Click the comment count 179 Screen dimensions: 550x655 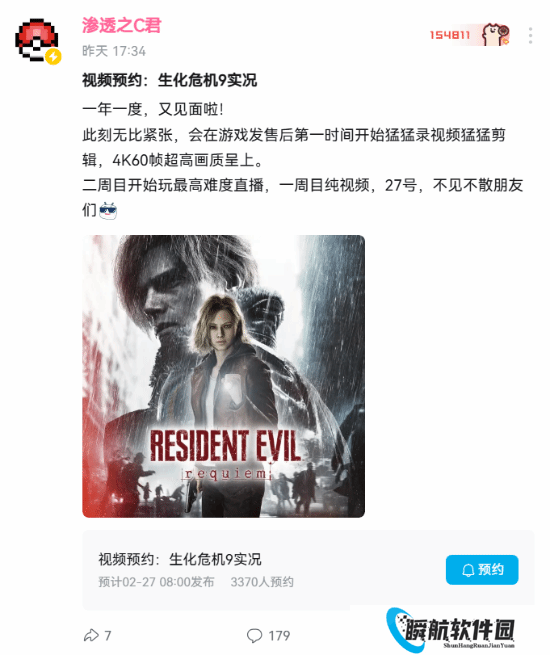(279, 636)
